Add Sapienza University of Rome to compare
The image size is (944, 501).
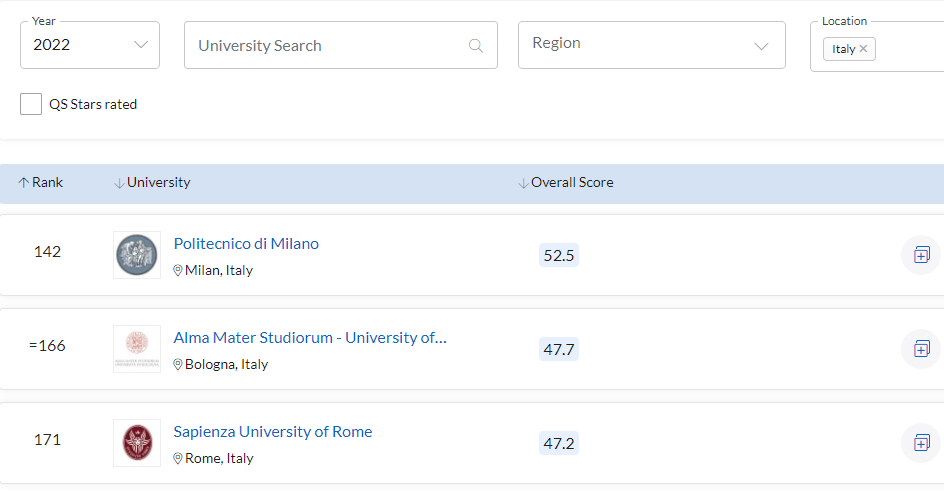point(921,443)
